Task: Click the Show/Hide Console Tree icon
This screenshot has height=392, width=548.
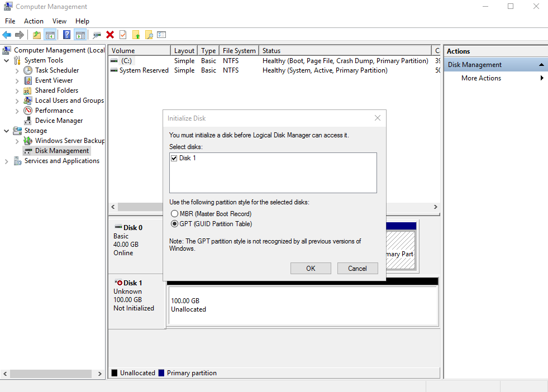Action: point(50,35)
